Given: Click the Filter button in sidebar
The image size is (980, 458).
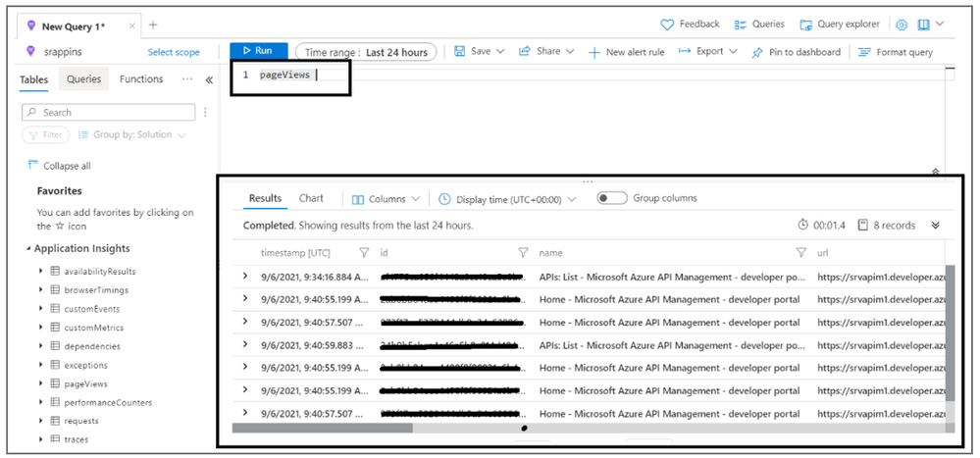Looking at the screenshot, I should click(x=45, y=135).
